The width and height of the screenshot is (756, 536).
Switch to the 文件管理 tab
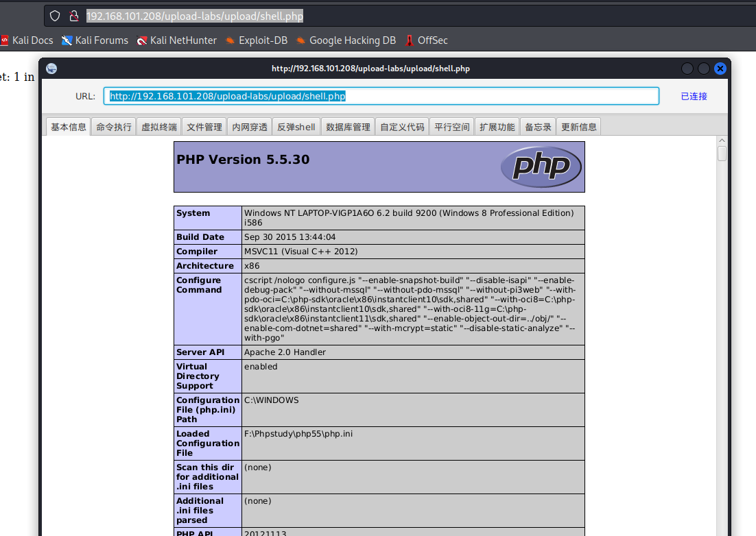(x=204, y=127)
